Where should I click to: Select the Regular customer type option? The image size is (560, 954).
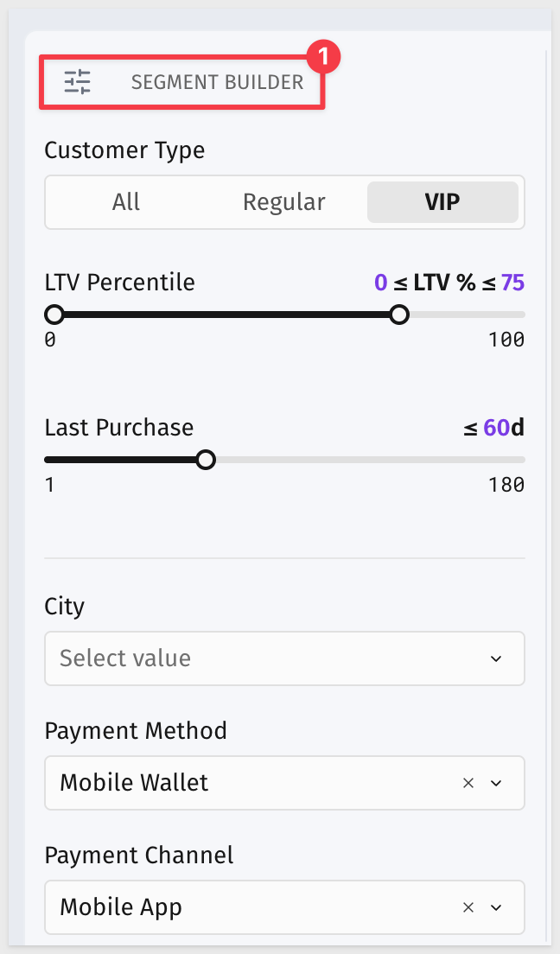[x=284, y=202]
